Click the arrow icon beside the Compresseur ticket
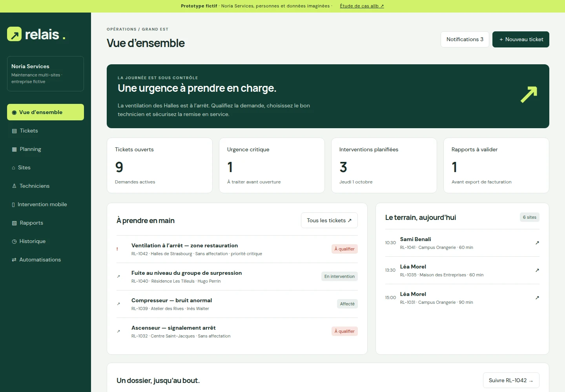 click(x=118, y=304)
